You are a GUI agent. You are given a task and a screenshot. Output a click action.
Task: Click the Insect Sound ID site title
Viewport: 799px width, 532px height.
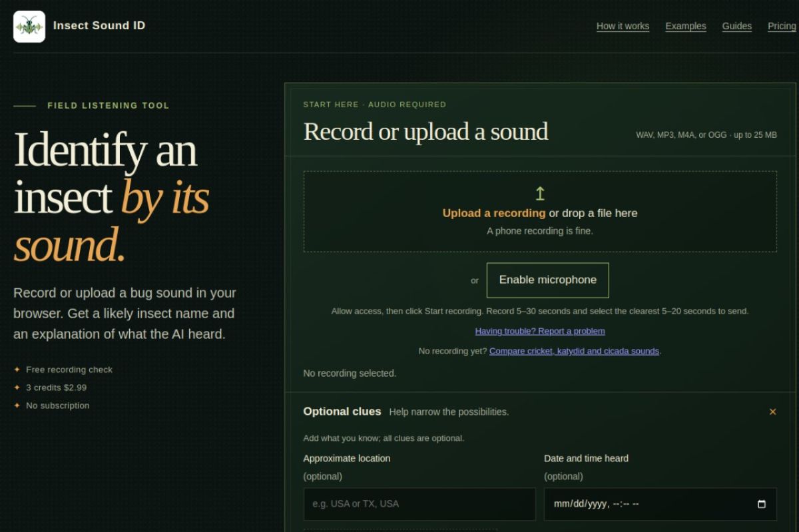[99, 26]
